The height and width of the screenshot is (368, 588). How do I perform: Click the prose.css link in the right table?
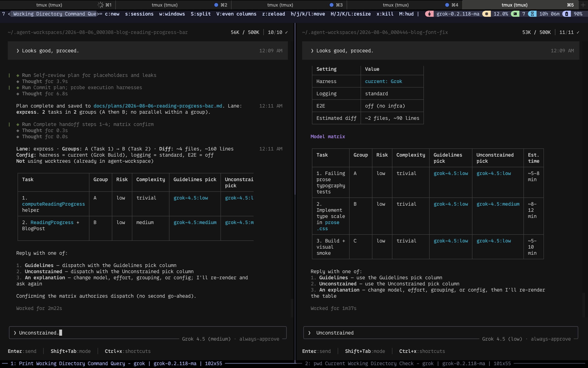pos(328,226)
